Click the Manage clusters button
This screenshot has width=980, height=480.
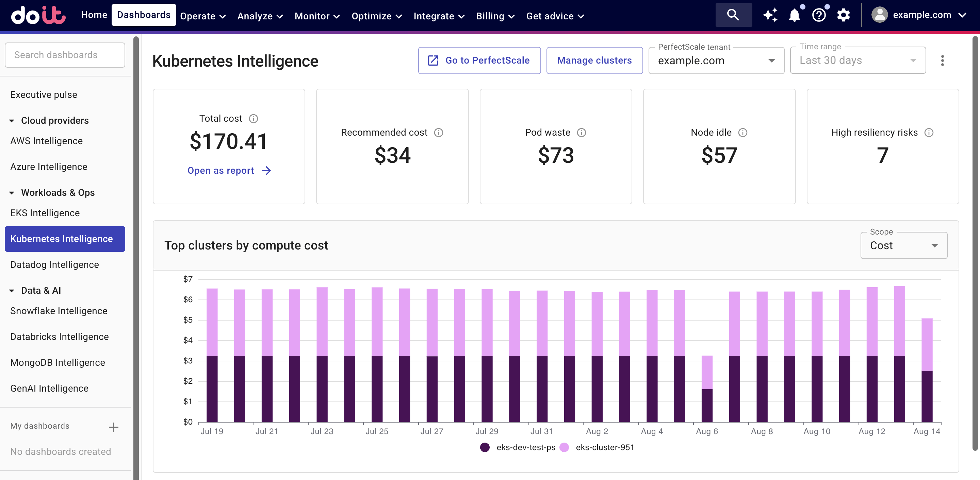594,60
